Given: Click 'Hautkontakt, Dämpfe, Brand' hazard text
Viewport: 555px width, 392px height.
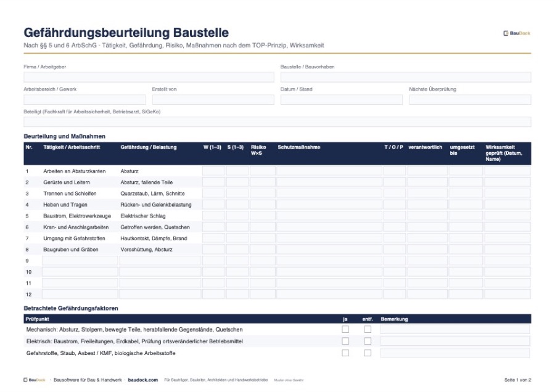Looking at the screenshot, I should pyautogui.click(x=154, y=239).
